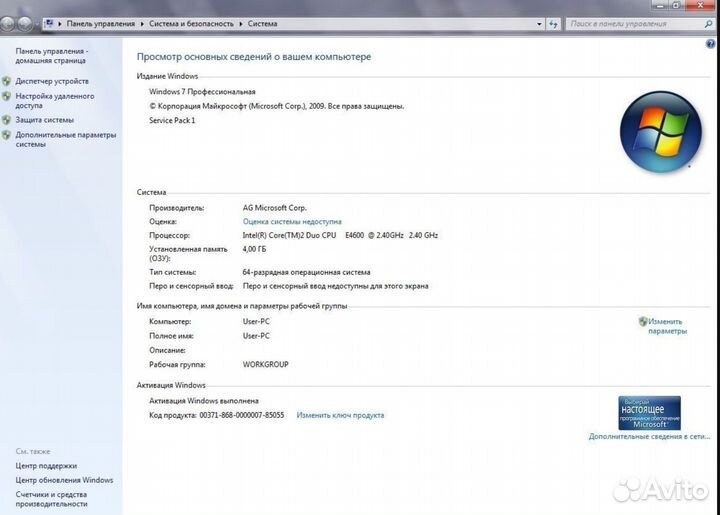Open 'Центр поддержки' link
This screenshot has height=515, width=720.
coord(46,465)
